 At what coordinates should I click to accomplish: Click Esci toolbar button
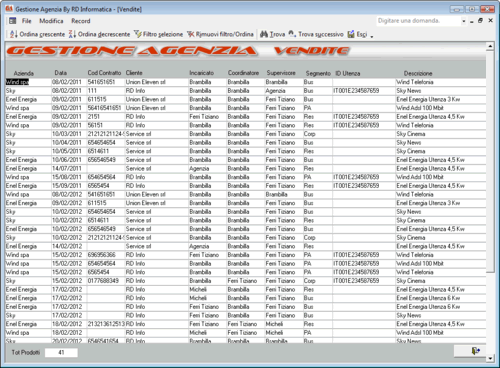point(357,34)
